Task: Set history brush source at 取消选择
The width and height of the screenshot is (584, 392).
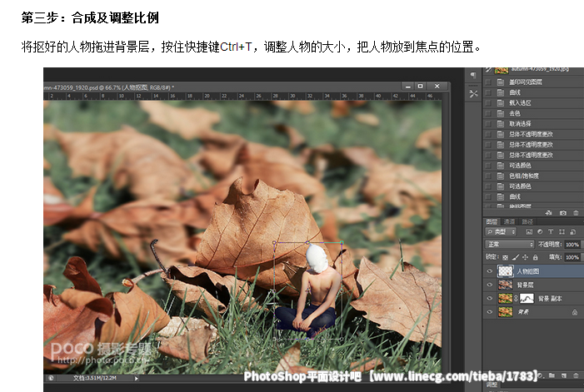Action: 488,124
